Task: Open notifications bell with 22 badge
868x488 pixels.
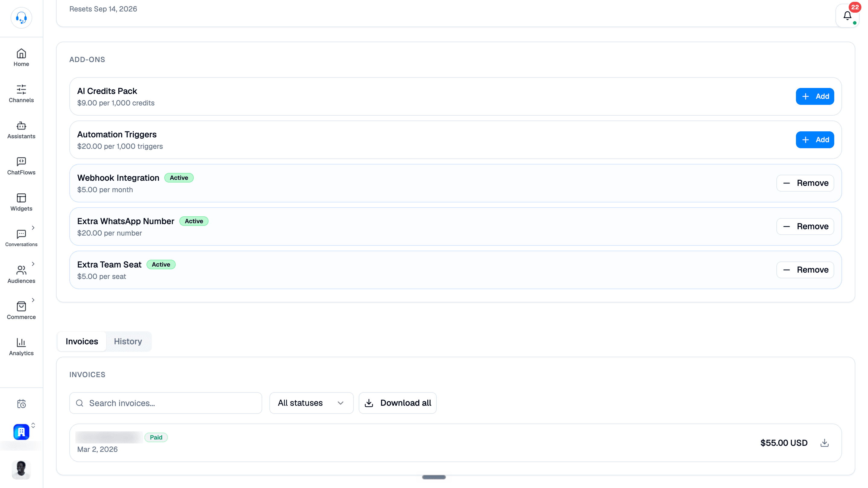Action: (x=847, y=16)
